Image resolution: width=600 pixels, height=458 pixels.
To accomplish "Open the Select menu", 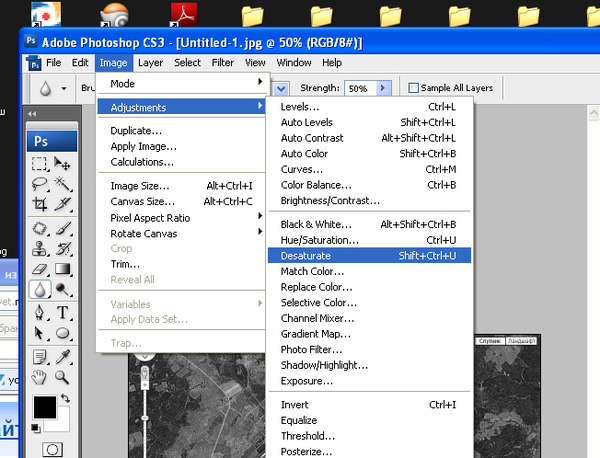I will tap(187, 63).
